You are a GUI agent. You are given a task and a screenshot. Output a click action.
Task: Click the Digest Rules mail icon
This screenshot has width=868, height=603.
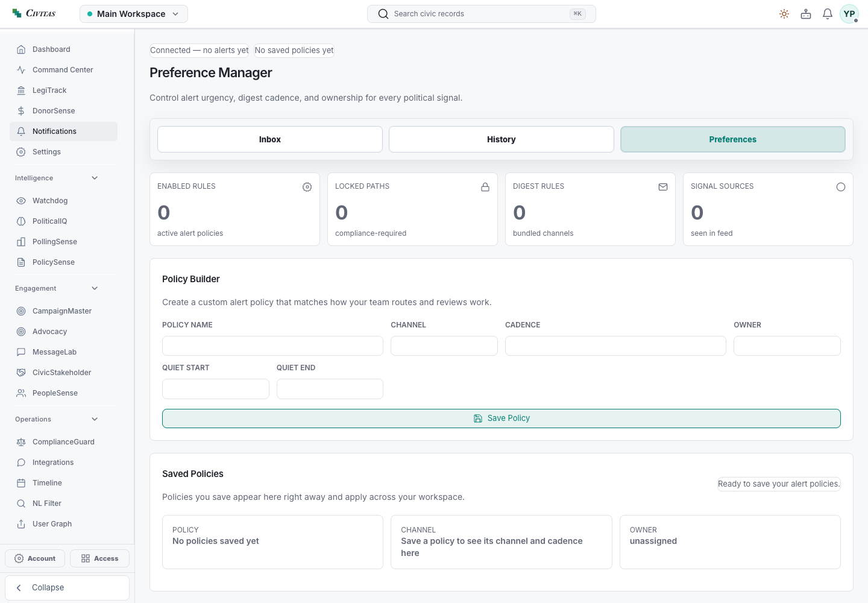[x=663, y=187]
